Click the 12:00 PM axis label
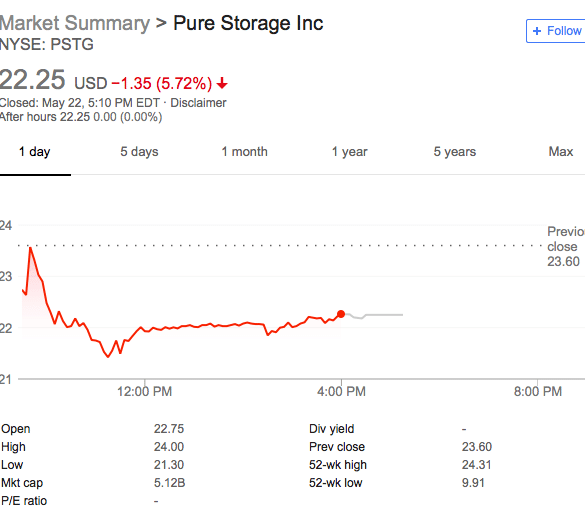Image resolution: width=585 pixels, height=511 pixels. 144,392
